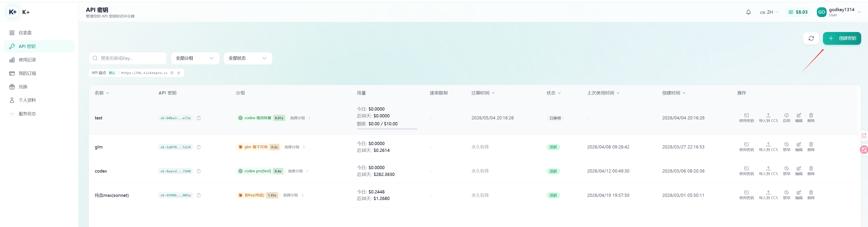This screenshot has width=868, height=227.
Task: Click 使用密钥 for the glm row
Action: (x=746, y=147)
